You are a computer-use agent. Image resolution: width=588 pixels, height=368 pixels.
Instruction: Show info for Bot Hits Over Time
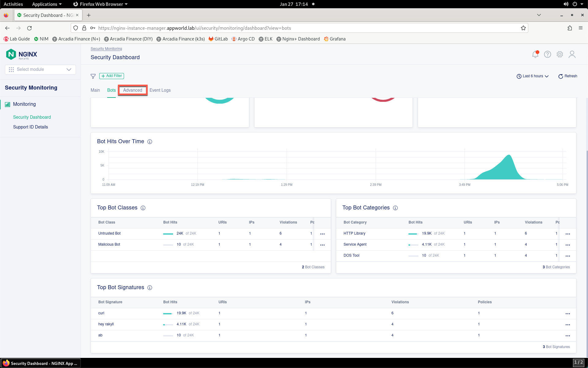[x=150, y=142]
